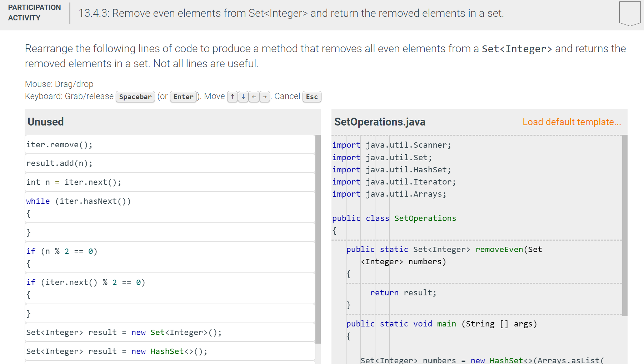644x364 pixels.
Task: Select the if (iter.next() % 2 == 0) block
Action: tap(170, 289)
